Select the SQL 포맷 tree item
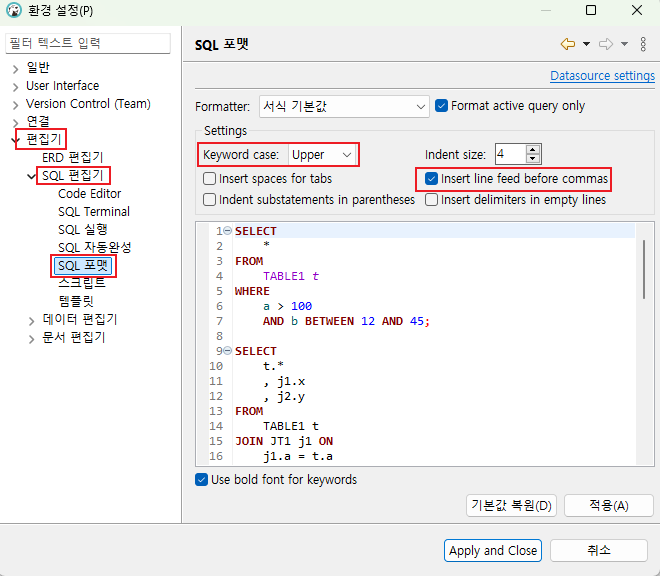 click(83, 266)
